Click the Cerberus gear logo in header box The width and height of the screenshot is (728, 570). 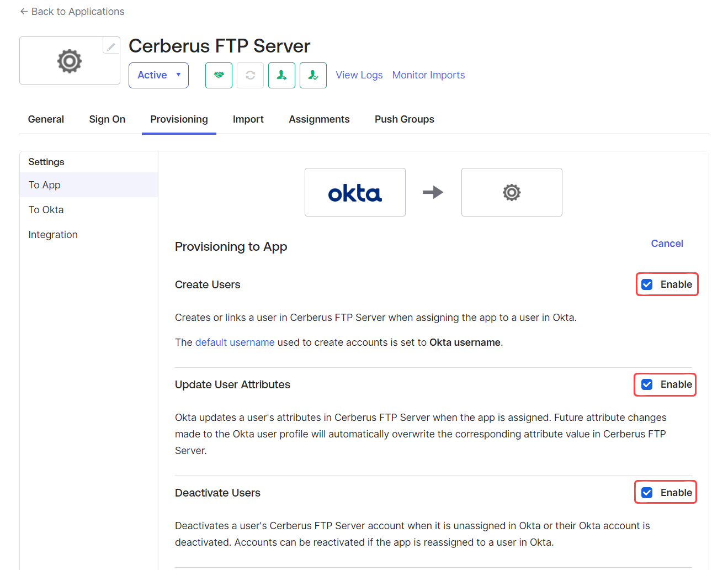(x=70, y=61)
